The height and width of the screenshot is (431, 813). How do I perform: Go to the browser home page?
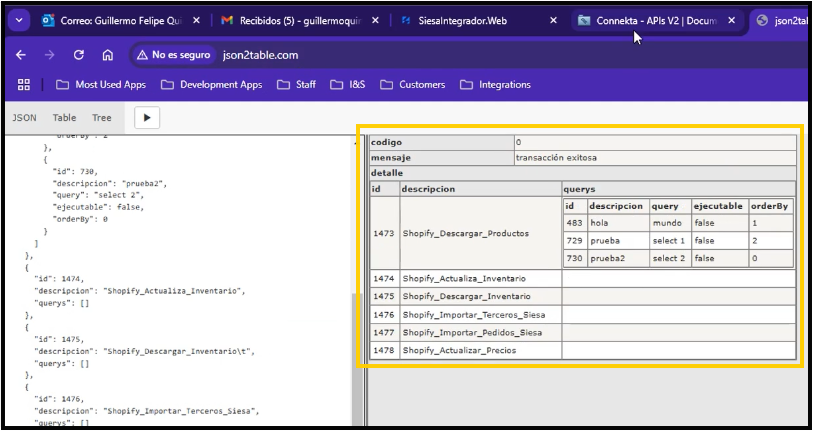108,55
